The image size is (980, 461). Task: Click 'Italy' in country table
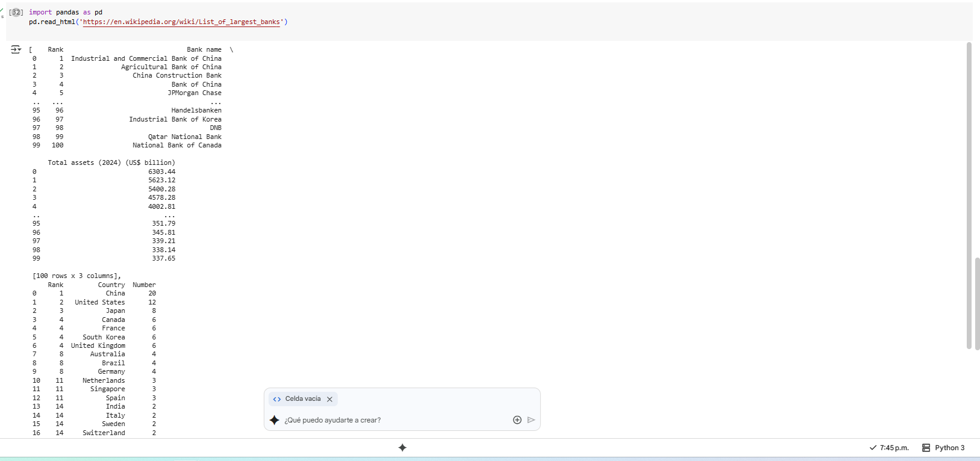coord(116,415)
